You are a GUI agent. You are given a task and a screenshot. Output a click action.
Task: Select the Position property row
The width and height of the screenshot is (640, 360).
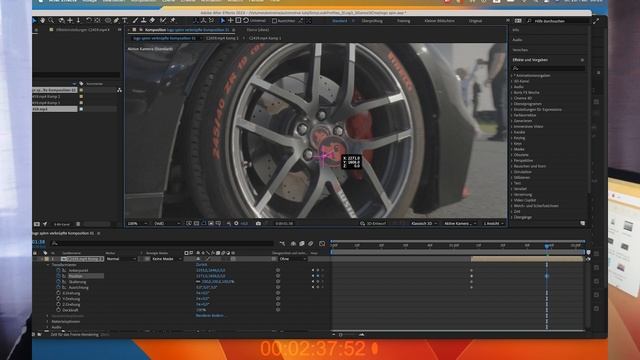point(86,276)
